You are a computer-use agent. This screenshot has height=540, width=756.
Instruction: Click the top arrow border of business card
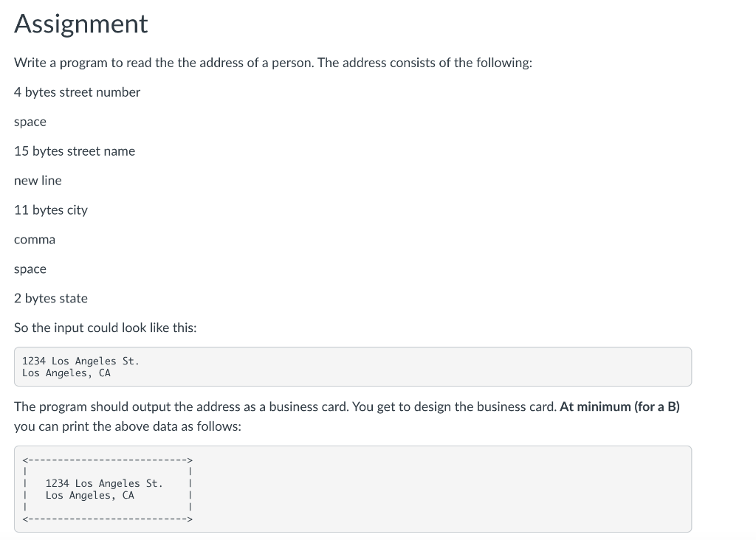click(x=107, y=460)
